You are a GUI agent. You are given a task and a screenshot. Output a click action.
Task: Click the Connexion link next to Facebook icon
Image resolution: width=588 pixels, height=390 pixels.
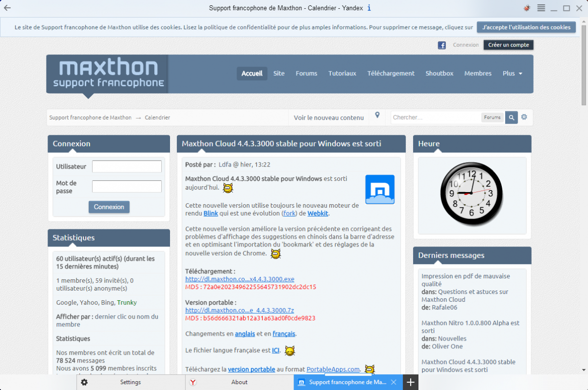click(x=466, y=45)
